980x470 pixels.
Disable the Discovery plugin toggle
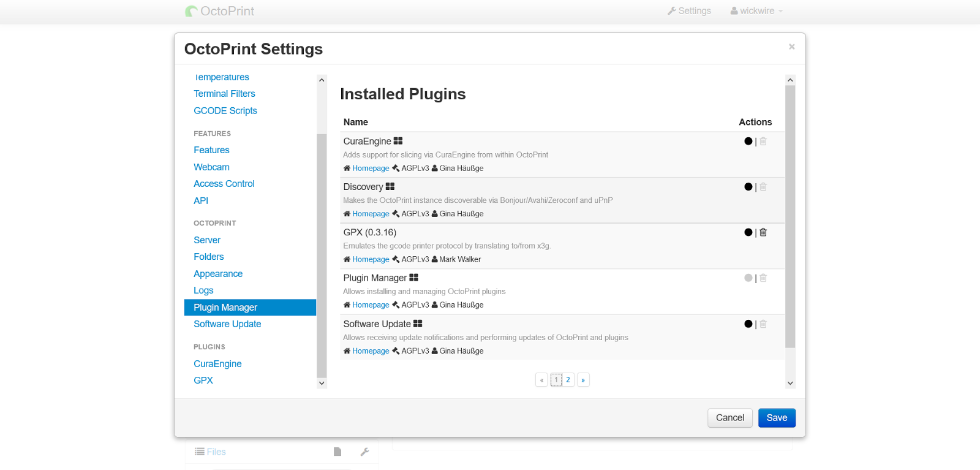click(x=748, y=187)
